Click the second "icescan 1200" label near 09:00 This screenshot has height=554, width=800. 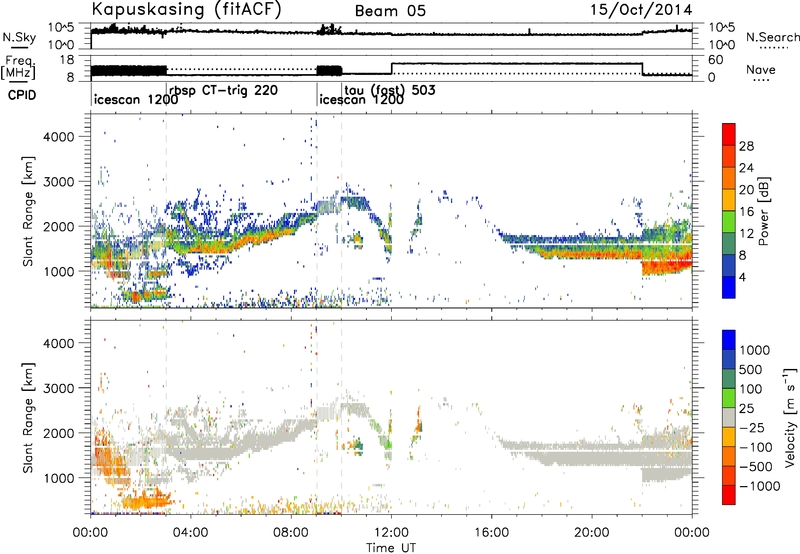click(362, 99)
